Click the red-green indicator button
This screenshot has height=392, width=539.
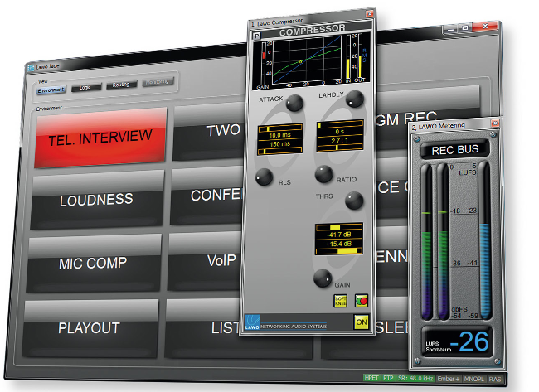pos(362,301)
